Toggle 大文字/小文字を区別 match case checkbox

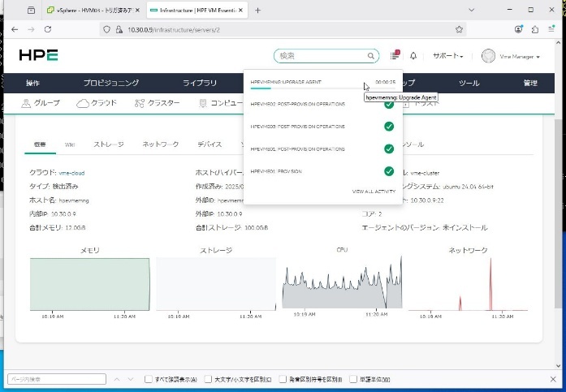209,379
